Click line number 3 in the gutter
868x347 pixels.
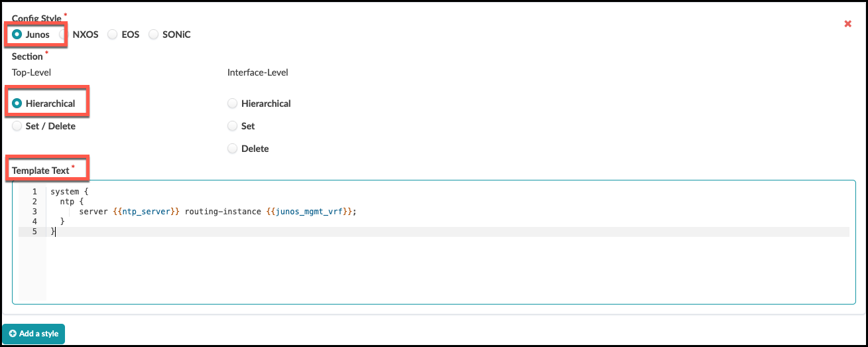point(34,212)
